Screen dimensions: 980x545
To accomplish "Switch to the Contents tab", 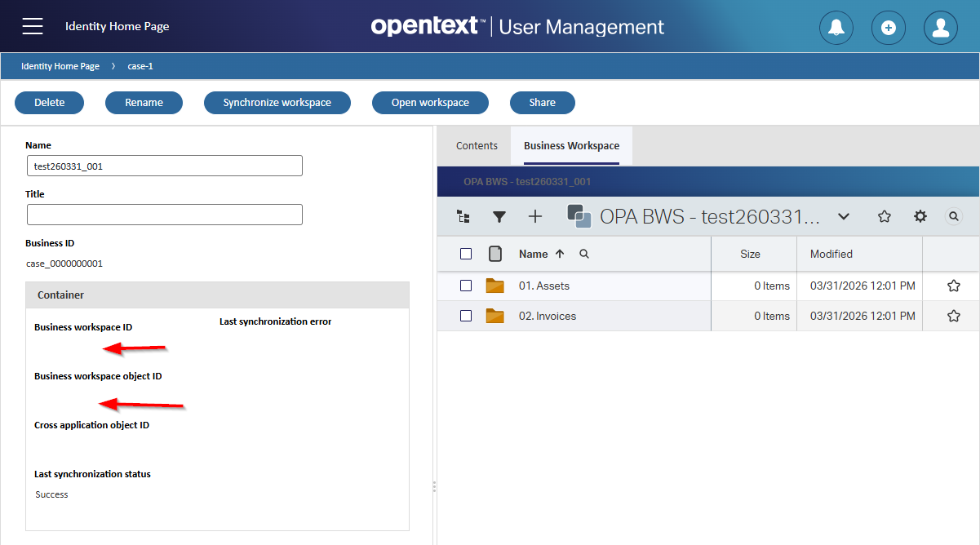I will tap(477, 145).
